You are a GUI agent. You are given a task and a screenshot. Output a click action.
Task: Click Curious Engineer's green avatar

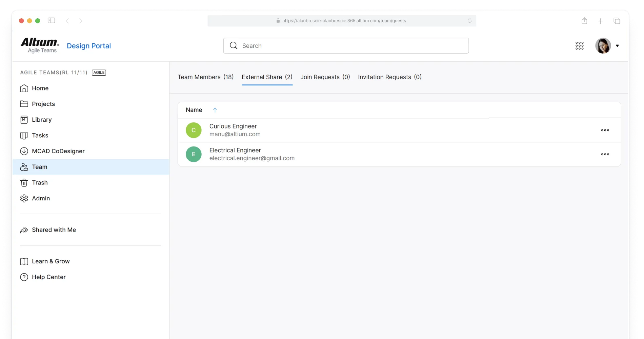(194, 130)
